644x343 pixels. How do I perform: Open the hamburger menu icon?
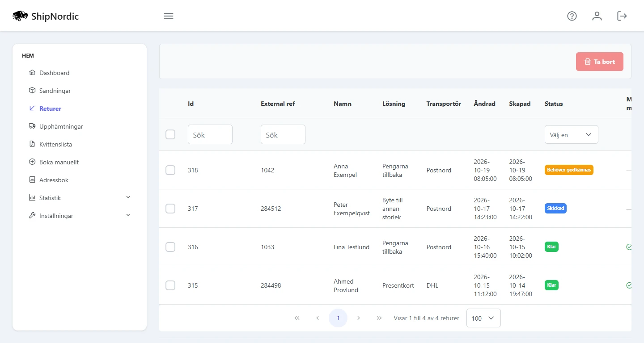coord(169,16)
